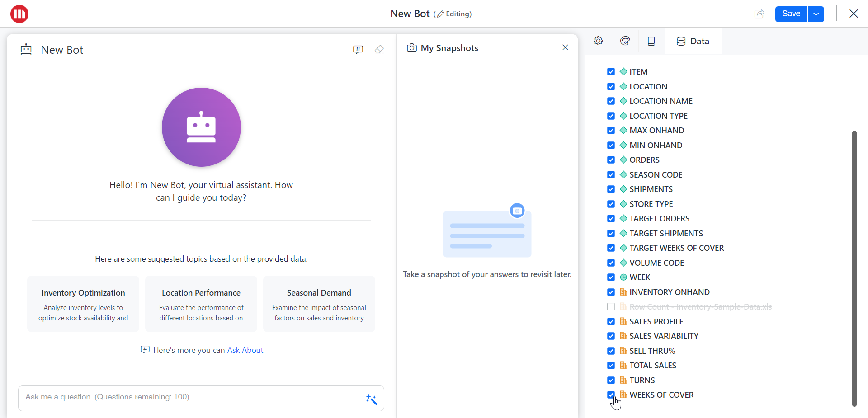This screenshot has height=418, width=868.
Task: Open the Ask About link
Action: [x=245, y=350]
